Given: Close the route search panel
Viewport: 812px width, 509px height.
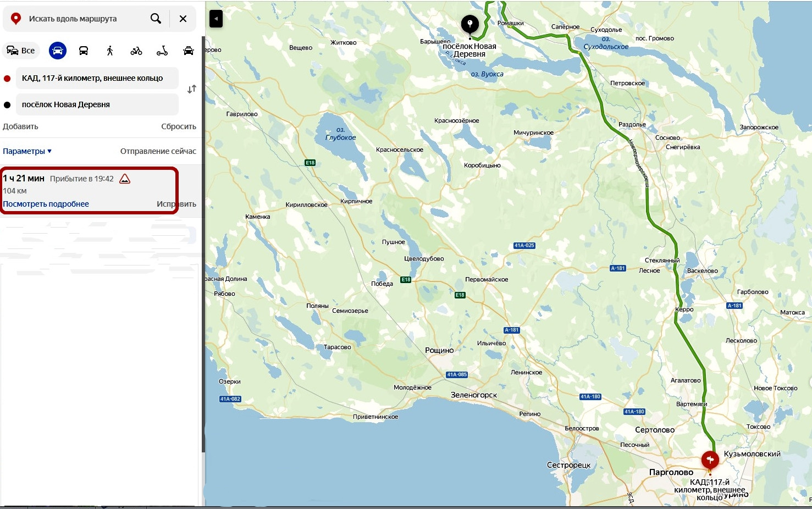Looking at the screenshot, I should [183, 19].
